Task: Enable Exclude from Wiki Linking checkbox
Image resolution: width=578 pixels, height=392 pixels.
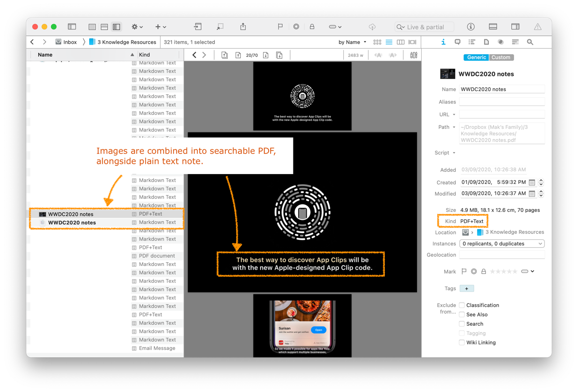Action: 462,343
